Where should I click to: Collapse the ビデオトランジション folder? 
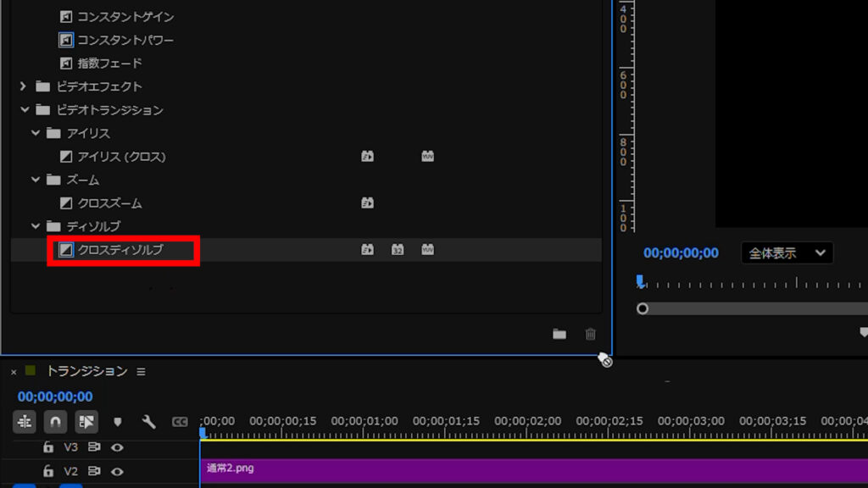coord(24,110)
